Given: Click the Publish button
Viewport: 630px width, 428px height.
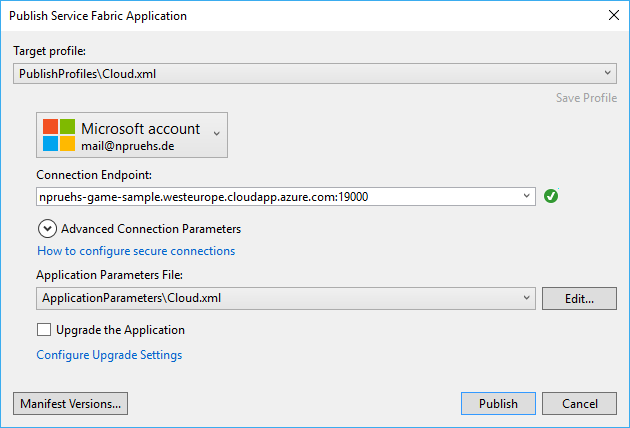Looking at the screenshot, I should click(x=498, y=403).
